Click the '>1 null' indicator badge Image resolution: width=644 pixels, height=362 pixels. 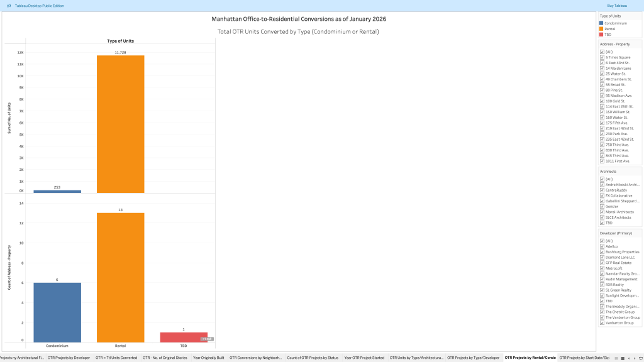pos(207,339)
